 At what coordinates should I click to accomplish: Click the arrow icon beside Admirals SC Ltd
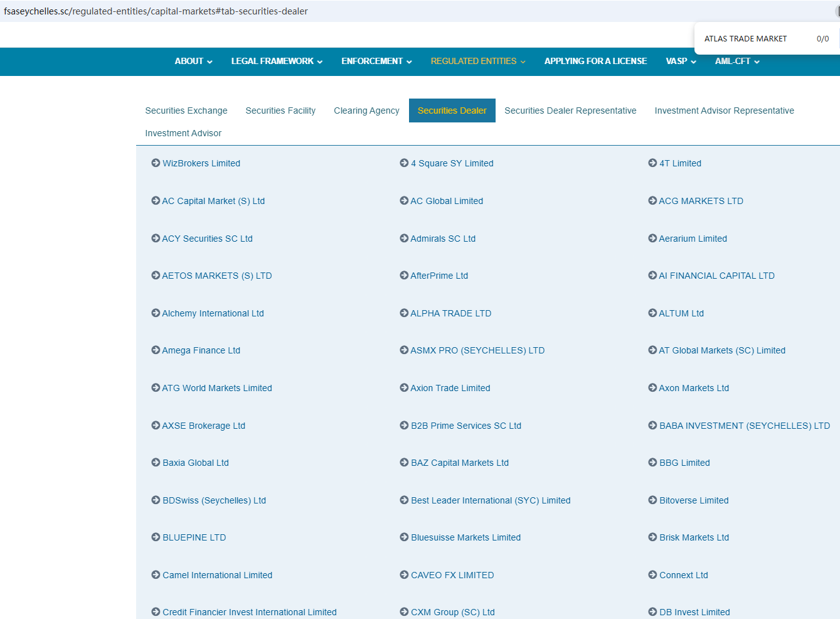point(404,239)
